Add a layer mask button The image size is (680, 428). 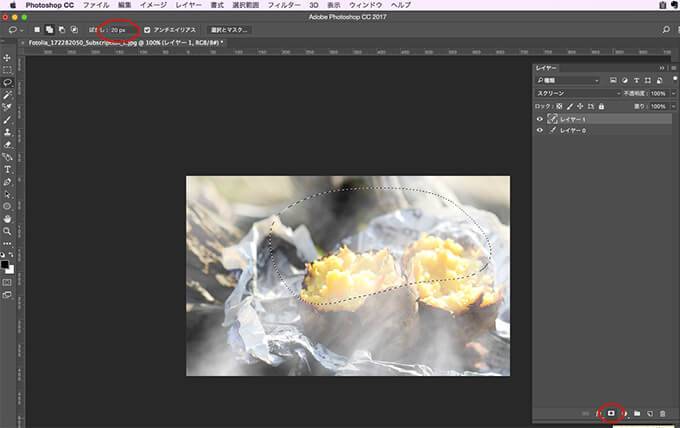[x=611, y=413]
